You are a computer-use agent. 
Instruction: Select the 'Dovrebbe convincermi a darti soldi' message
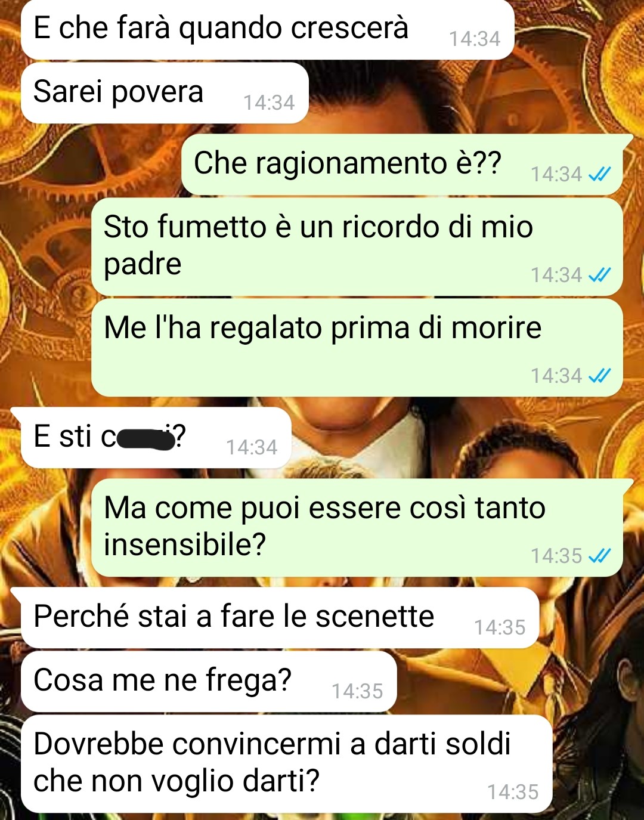[286, 763]
